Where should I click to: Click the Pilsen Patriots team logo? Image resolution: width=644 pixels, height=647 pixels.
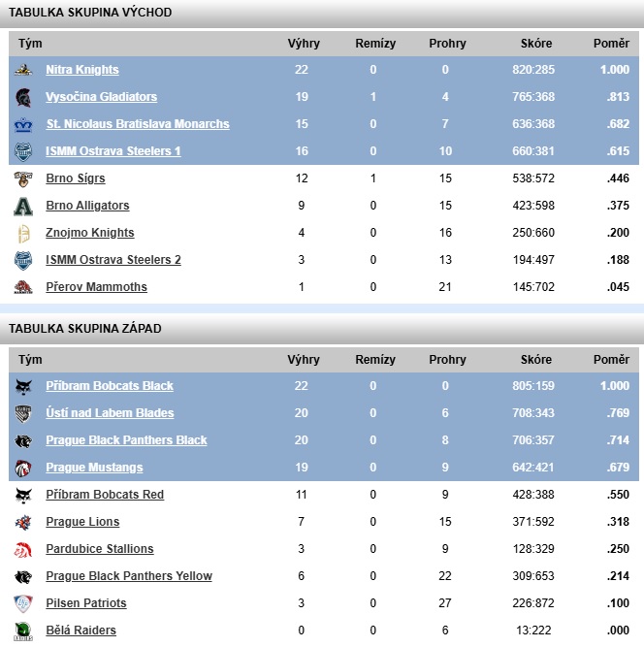pos(23,603)
